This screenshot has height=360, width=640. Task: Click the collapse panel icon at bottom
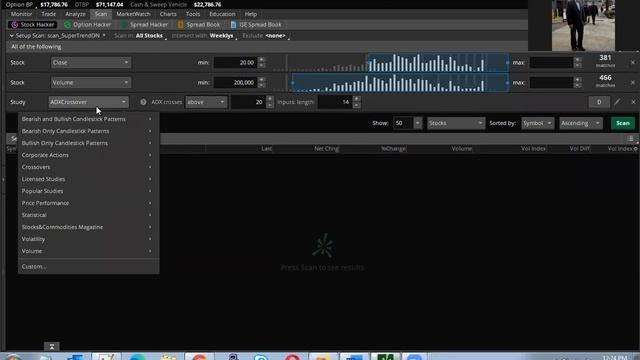click(52, 347)
